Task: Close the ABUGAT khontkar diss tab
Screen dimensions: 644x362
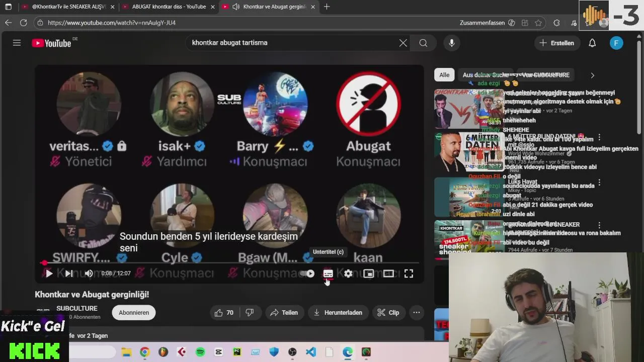Action: point(213,7)
